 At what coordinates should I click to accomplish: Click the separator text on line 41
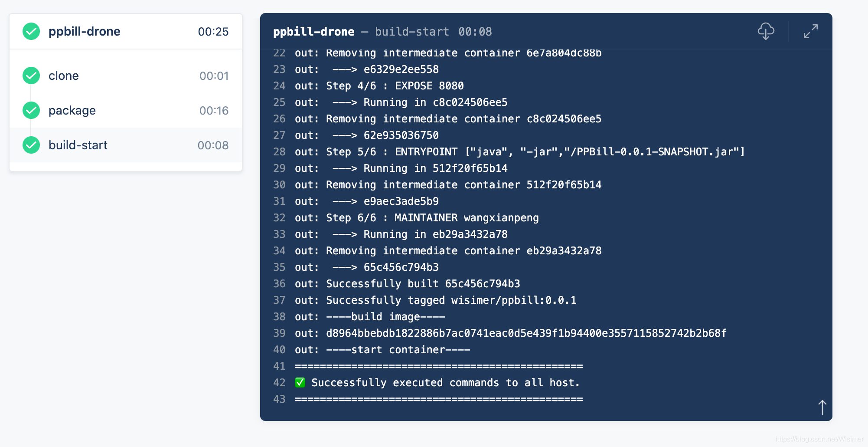coord(439,366)
